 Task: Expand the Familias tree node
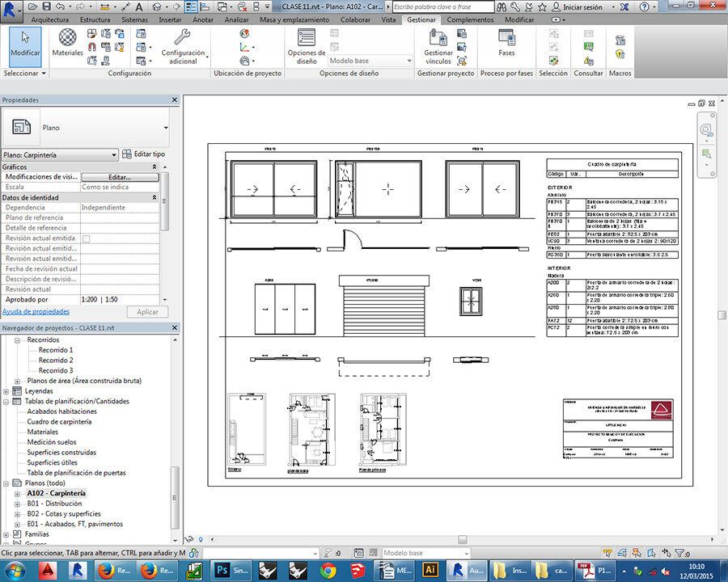[7, 534]
